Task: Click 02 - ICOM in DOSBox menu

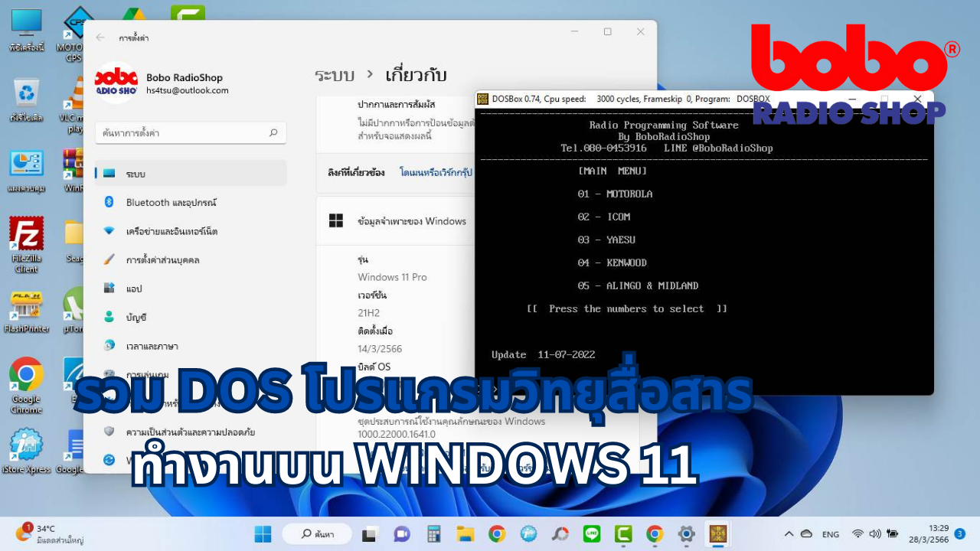Action: click(x=603, y=217)
